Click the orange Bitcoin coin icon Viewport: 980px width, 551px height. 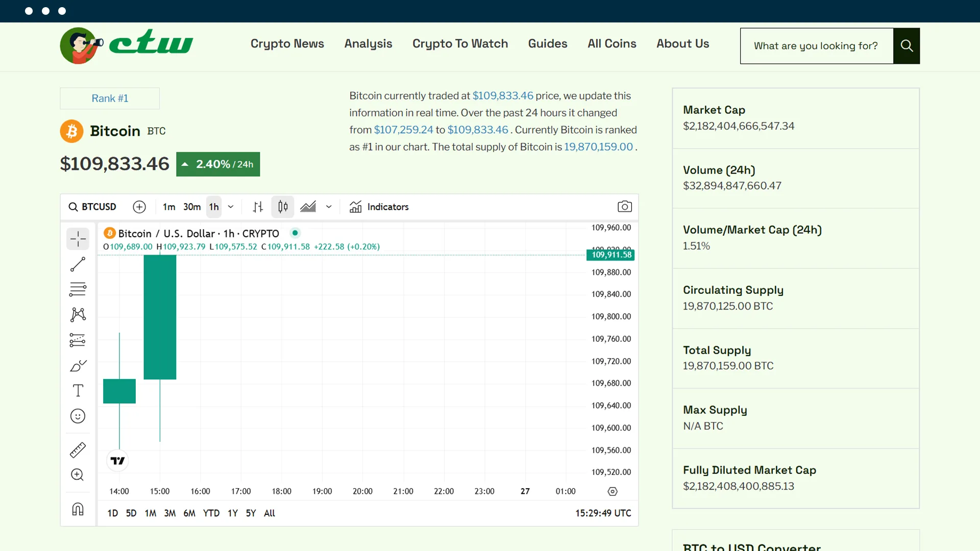[72, 131]
